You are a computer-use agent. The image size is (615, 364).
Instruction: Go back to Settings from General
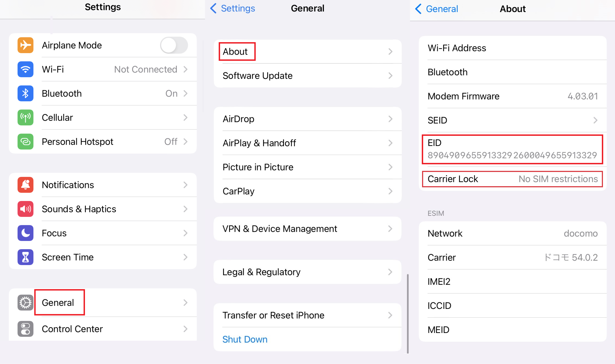click(232, 8)
